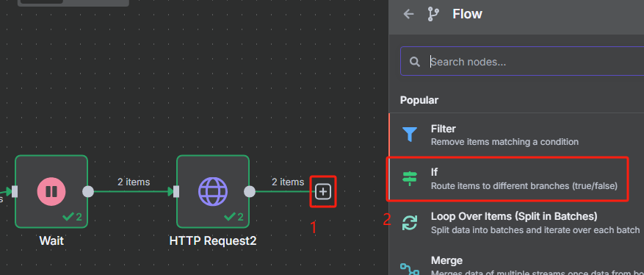Click the back arrow in Flow panel

tap(408, 14)
